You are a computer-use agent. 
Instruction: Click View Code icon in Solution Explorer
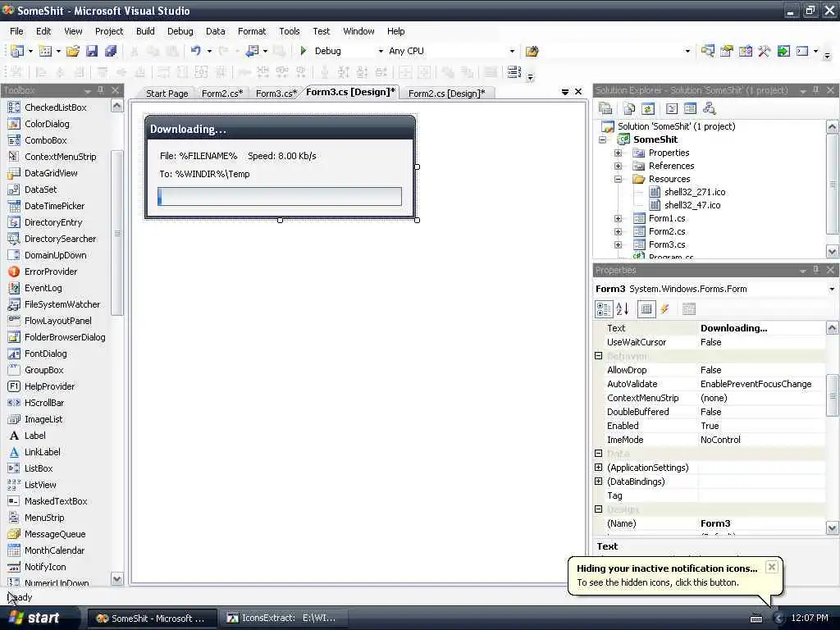(x=672, y=109)
